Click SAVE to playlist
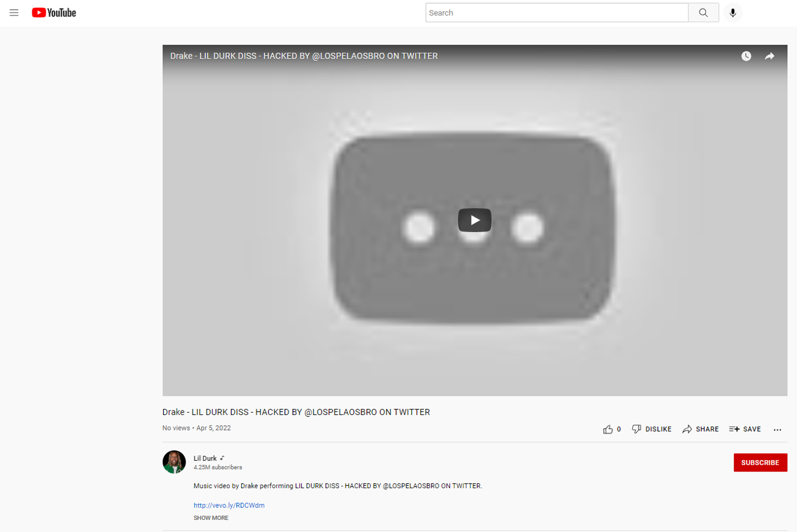Image resolution: width=797 pixels, height=532 pixels. coord(745,429)
